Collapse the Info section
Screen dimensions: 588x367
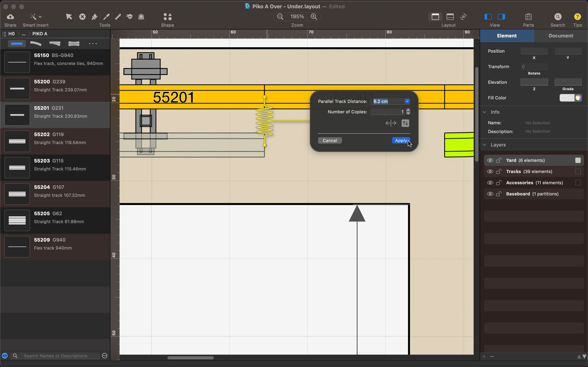pos(484,112)
